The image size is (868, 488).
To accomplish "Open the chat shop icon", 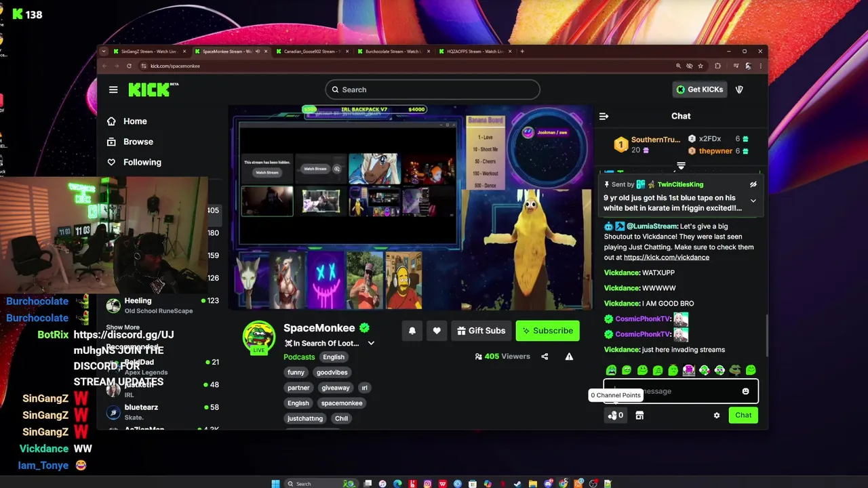I will pyautogui.click(x=639, y=415).
